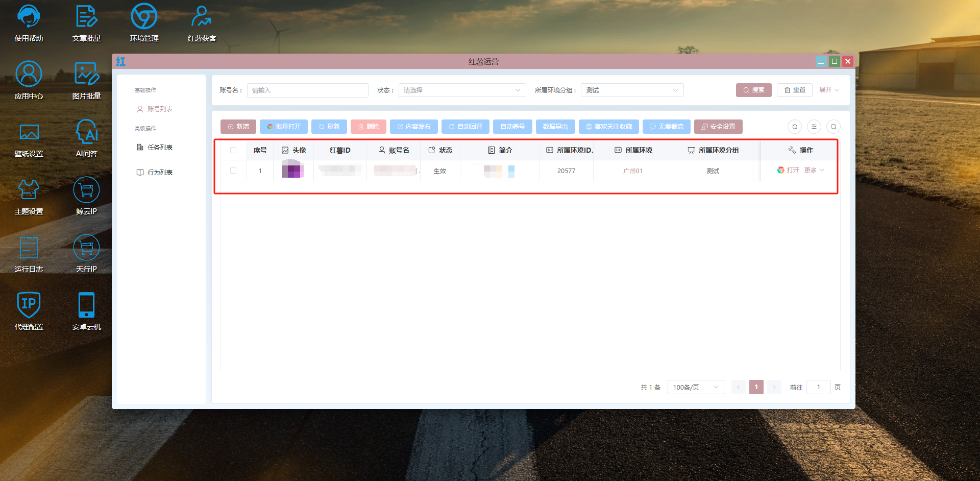
Task: Open the 100条/页 page size dropdown
Action: [x=696, y=387]
